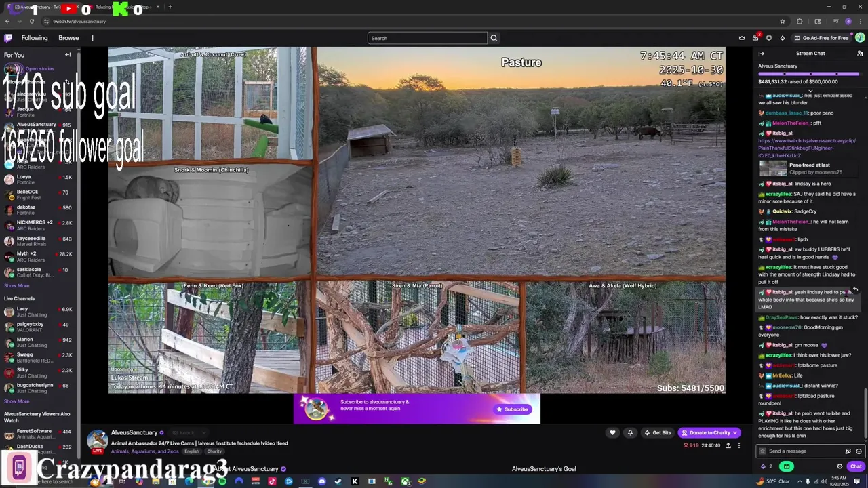This screenshot has height=488, width=868.
Task: Open emote picker smiley icon
Action: tap(859, 451)
